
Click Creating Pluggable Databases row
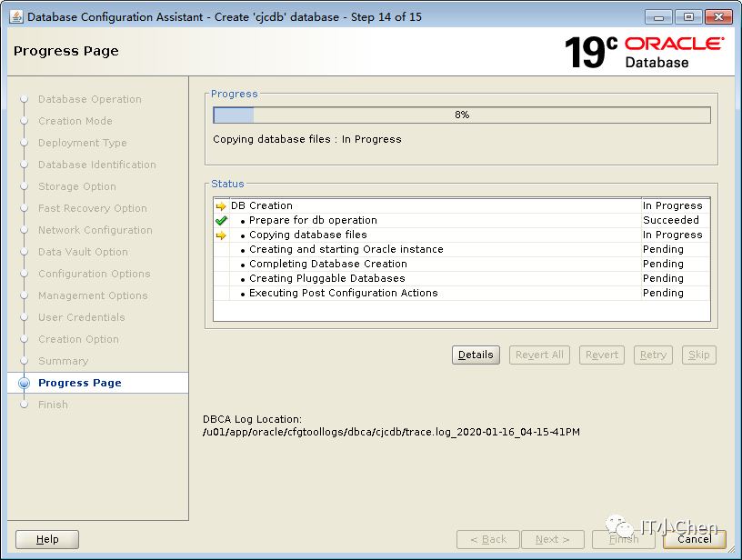click(x=462, y=278)
